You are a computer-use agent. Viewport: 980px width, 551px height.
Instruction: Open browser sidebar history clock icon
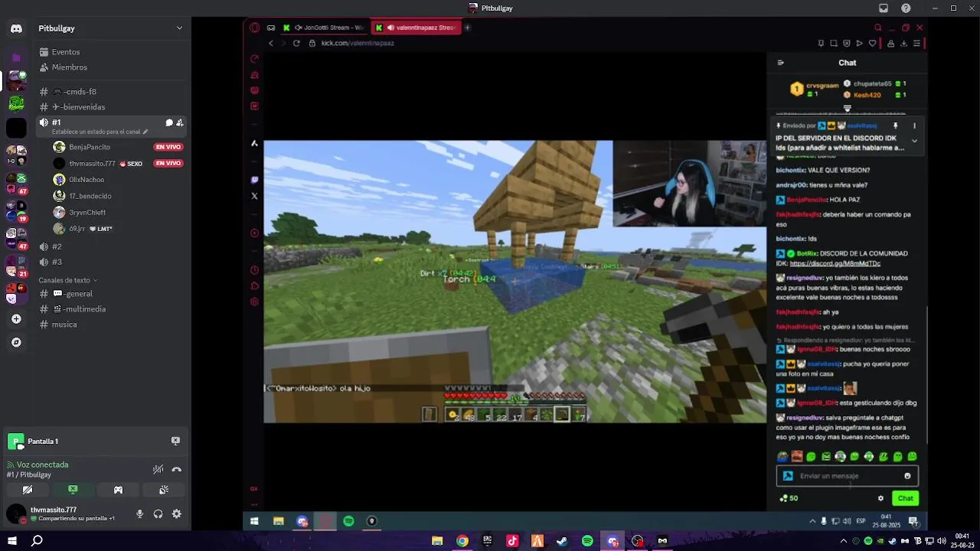(x=254, y=270)
